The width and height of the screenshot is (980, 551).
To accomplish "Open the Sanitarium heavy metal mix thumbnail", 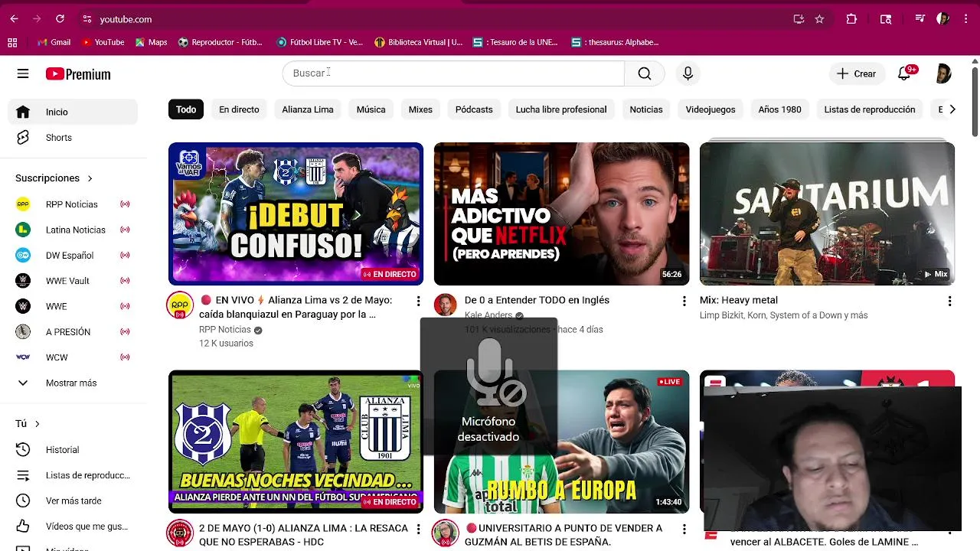I will pyautogui.click(x=827, y=214).
